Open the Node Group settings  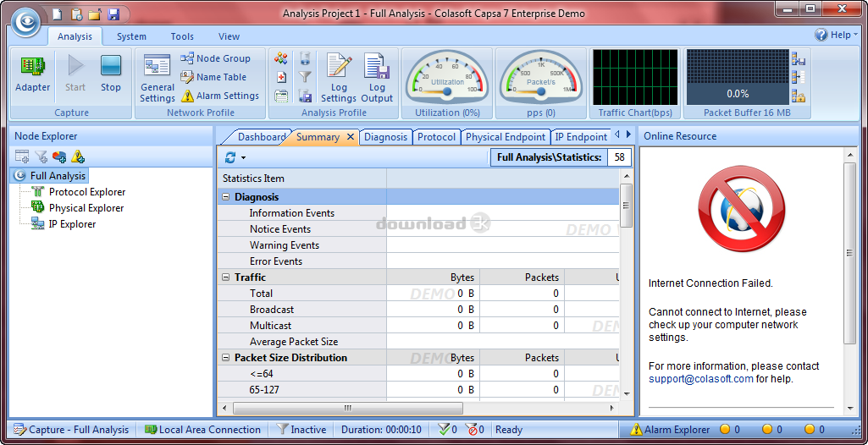(x=215, y=58)
